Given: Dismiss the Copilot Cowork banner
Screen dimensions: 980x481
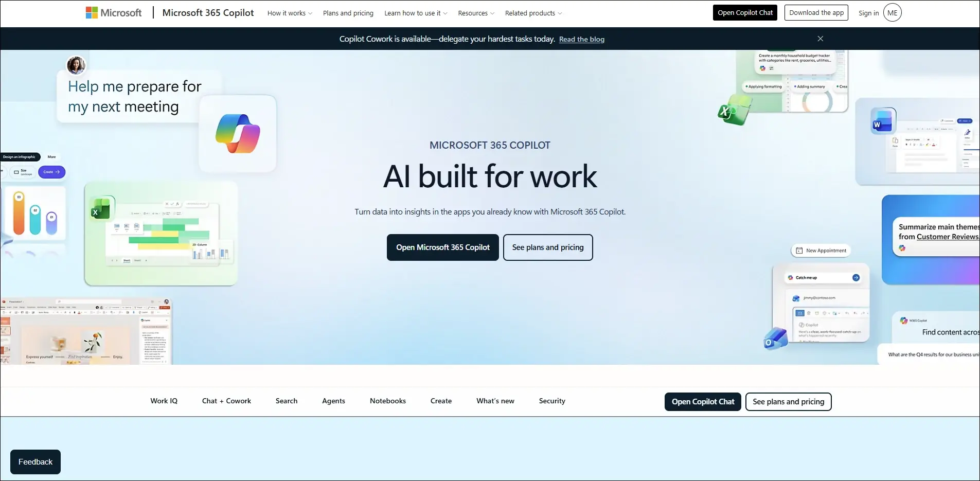Looking at the screenshot, I should (821, 39).
